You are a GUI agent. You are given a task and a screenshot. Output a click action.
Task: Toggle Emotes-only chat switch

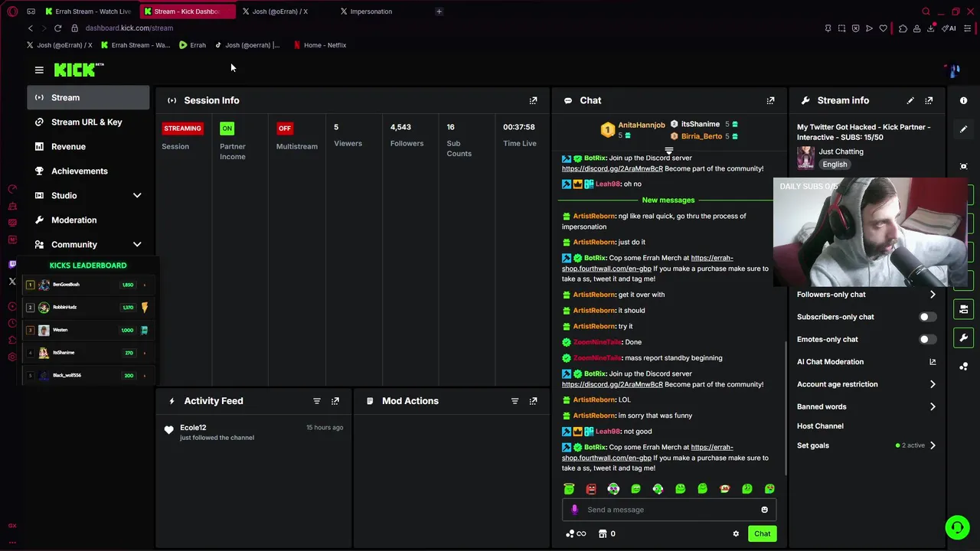[927, 340]
